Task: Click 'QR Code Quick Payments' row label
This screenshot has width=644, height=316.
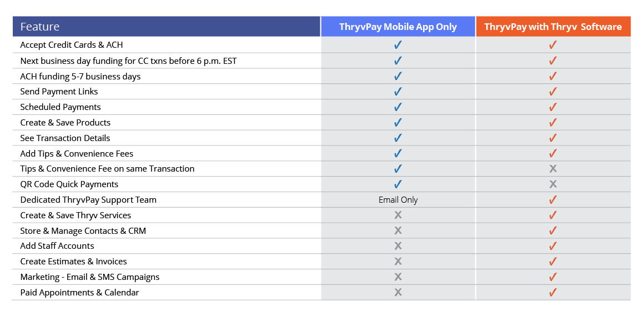Action: coord(69,184)
